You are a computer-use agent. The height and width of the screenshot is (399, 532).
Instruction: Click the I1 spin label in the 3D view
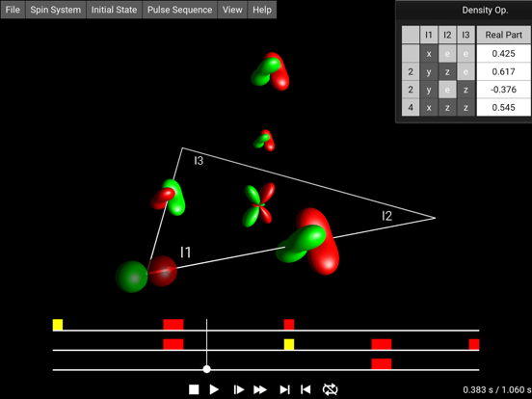185,253
